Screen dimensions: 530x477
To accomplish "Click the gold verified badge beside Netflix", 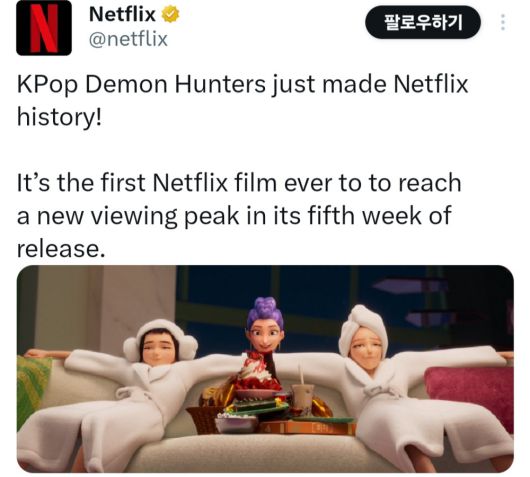I will [170, 15].
